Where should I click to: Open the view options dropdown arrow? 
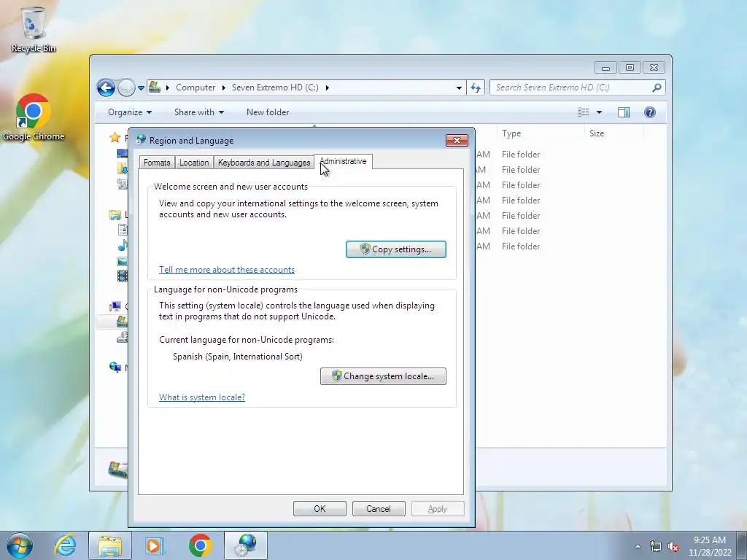pos(600,112)
